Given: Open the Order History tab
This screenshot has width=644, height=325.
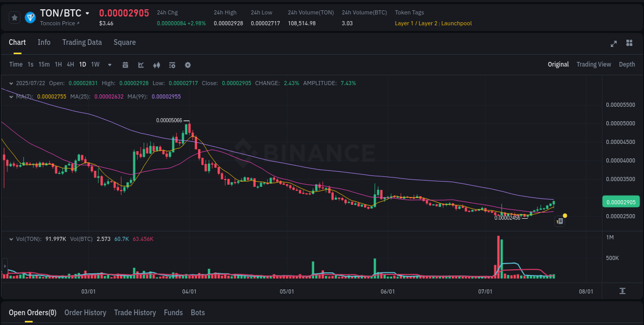Looking at the screenshot, I should [x=85, y=313].
